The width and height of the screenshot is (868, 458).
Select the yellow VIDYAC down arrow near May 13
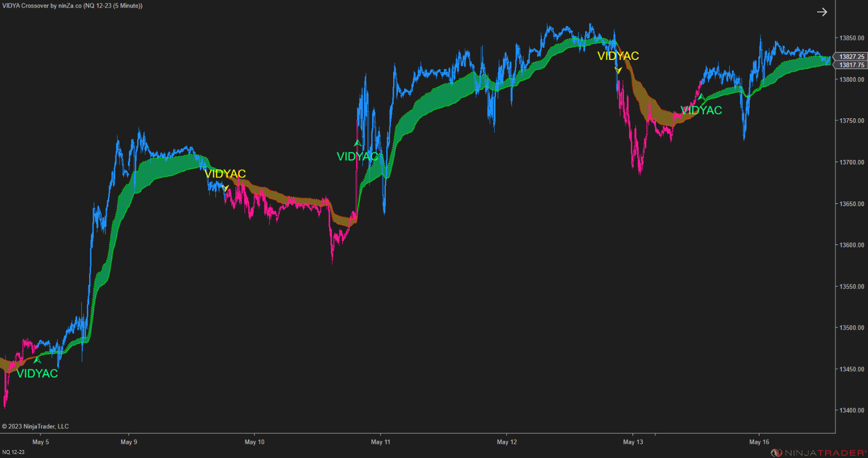[618, 69]
